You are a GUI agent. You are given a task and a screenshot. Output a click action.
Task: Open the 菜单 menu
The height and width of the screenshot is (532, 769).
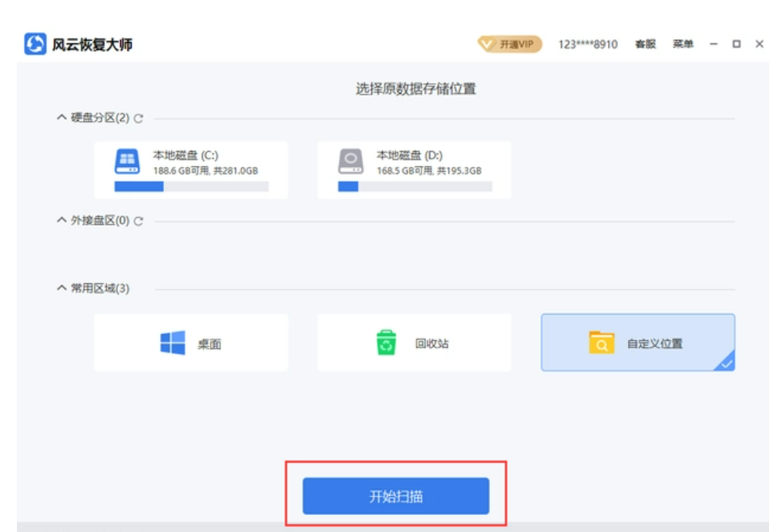[683, 45]
